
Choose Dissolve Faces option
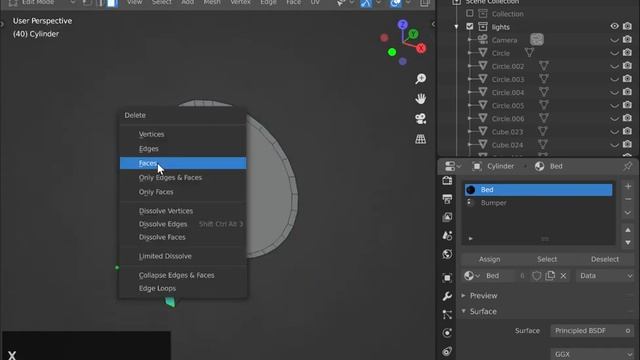click(183, 237)
